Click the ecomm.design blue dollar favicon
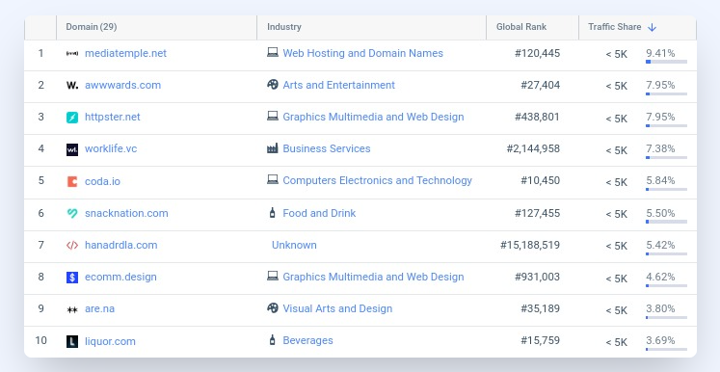Image resolution: width=720 pixels, height=372 pixels. click(x=72, y=277)
